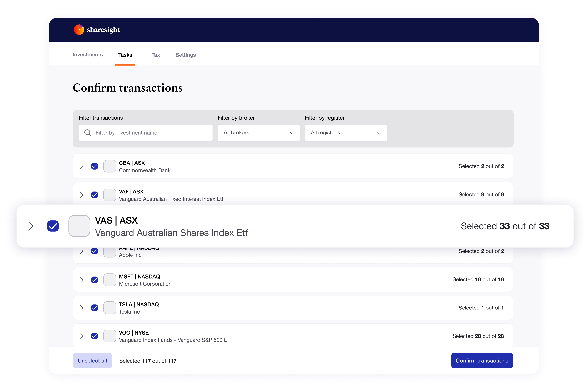Uncheck the CBA | ASX checkbox
The image size is (588, 392).
pyautogui.click(x=94, y=166)
